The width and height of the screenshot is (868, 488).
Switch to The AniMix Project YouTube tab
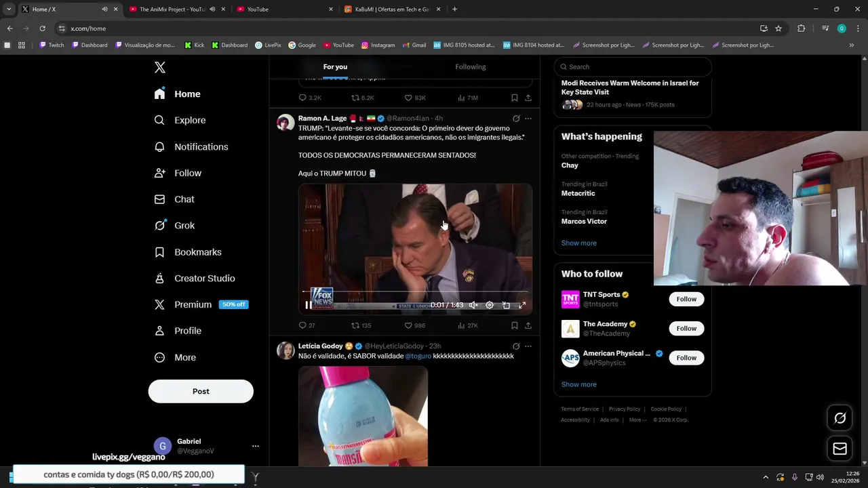178,9
